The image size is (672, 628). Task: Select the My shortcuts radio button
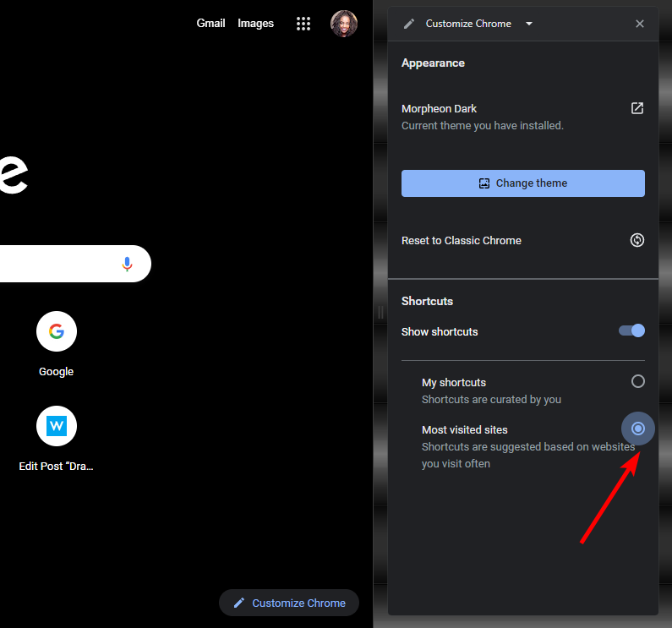click(x=637, y=381)
